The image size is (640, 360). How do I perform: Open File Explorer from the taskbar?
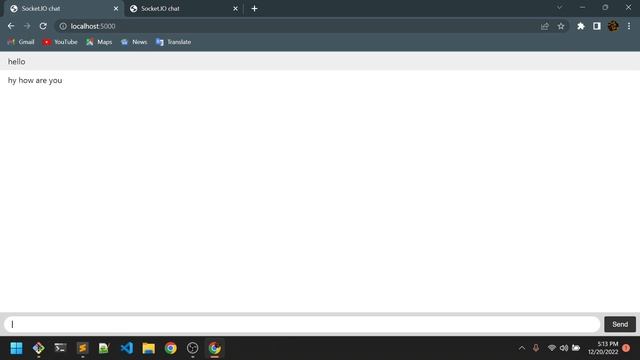click(x=149, y=348)
